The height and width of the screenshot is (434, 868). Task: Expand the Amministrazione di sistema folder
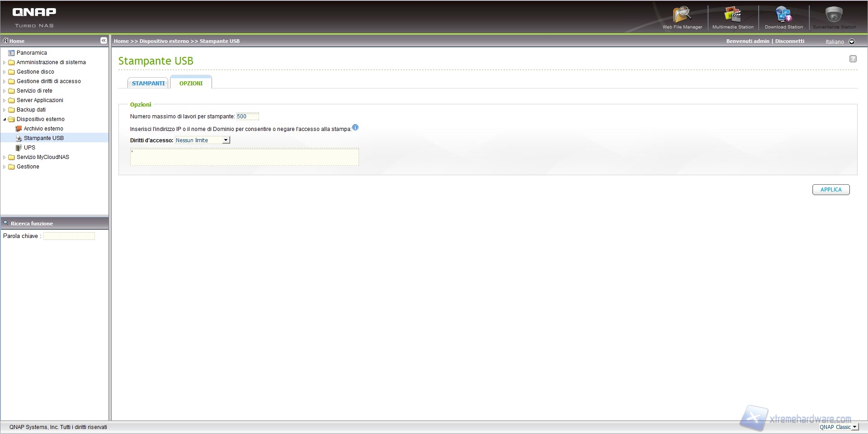coord(5,62)
